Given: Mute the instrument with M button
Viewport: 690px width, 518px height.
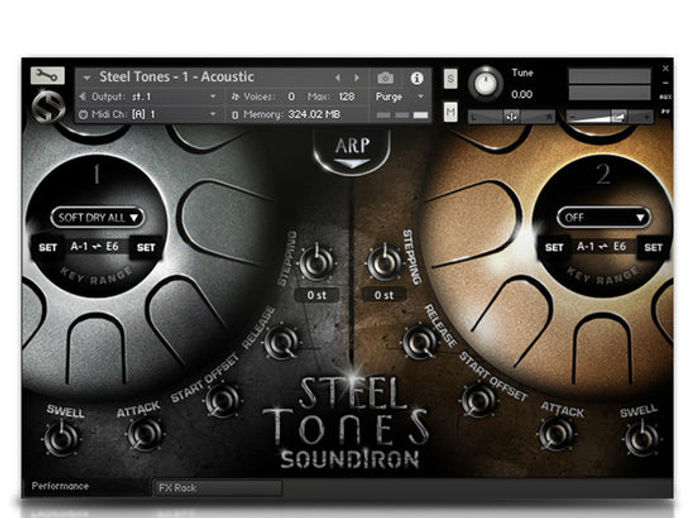Looking at the screenshot, I should [x=450, y=112].
